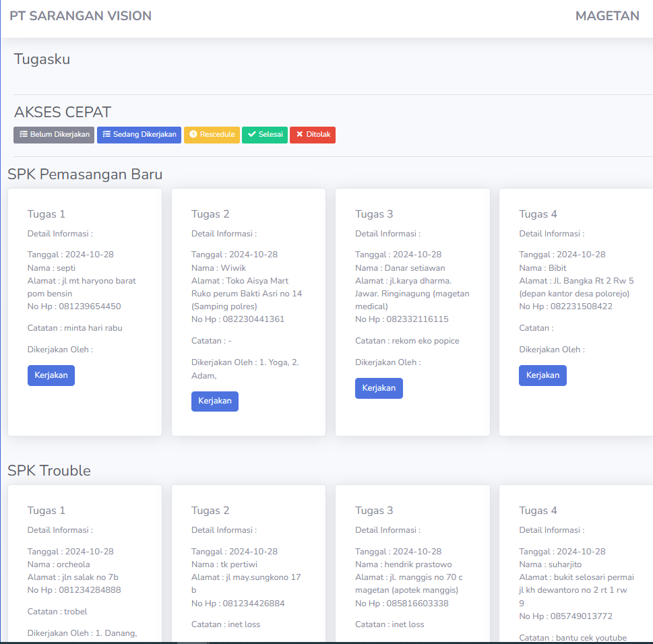This screenshot has height=644, width=653.
Task: Select phone number 081234284888
Action: click(x=90, y=590)
